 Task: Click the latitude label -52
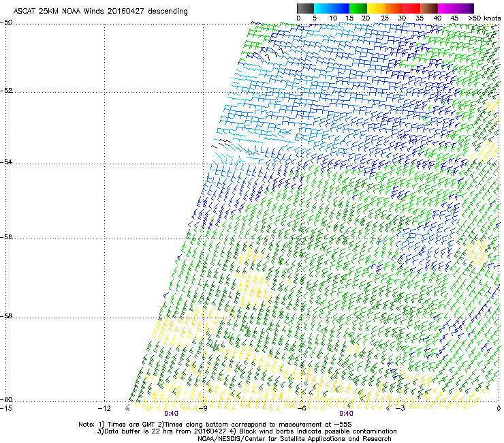(x=6, y=90)
